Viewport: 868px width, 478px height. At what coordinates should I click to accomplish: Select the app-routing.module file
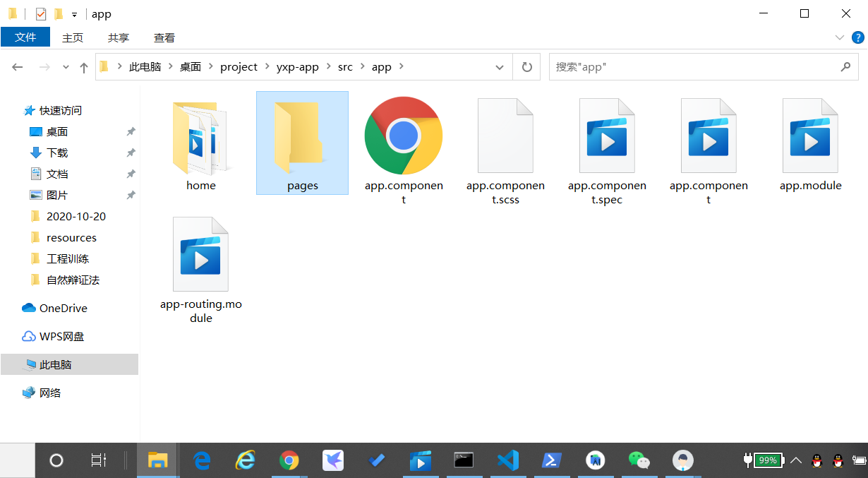click(201, 270)
